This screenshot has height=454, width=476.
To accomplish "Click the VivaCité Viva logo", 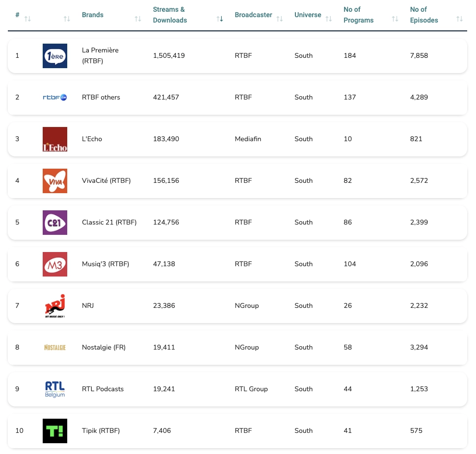I will (54, 181).
